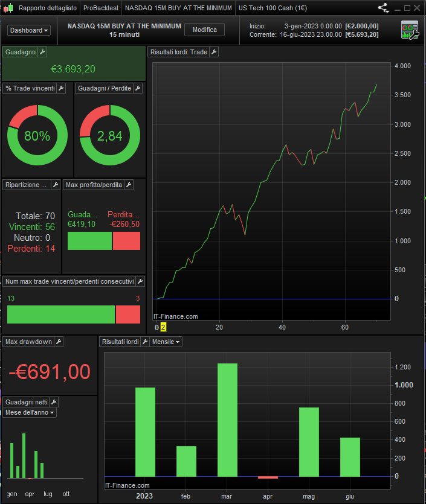426x504 pixels.
Task: Open wrench beside Max profitto/perdita
Action: 129,185
